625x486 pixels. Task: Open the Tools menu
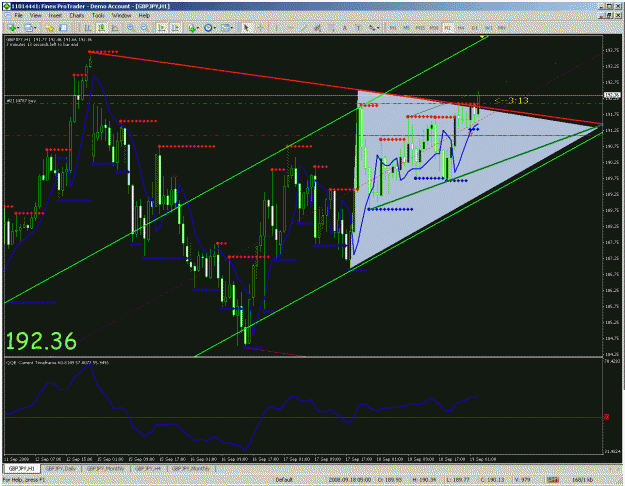(98, 16)
